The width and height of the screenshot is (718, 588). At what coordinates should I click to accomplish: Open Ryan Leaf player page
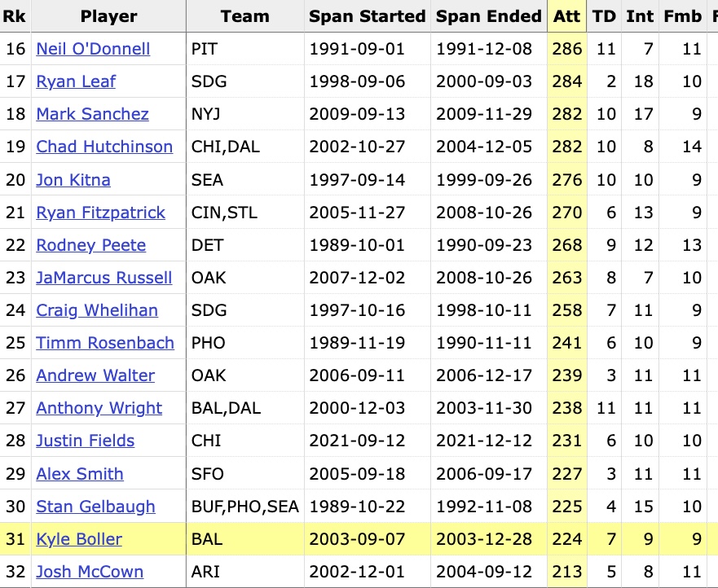point(76,81)
